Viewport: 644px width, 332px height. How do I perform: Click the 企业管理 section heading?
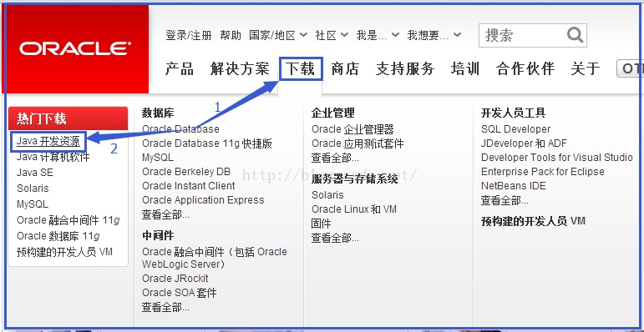[332, 113]
